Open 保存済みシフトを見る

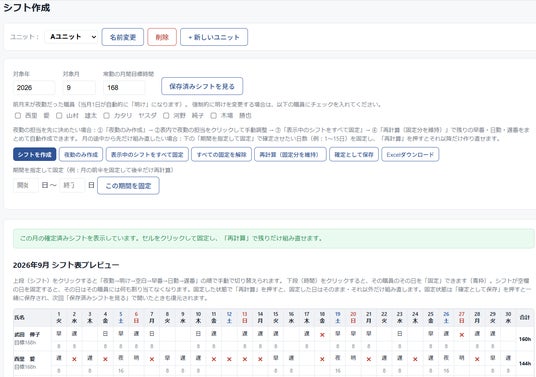click(202, 86)
